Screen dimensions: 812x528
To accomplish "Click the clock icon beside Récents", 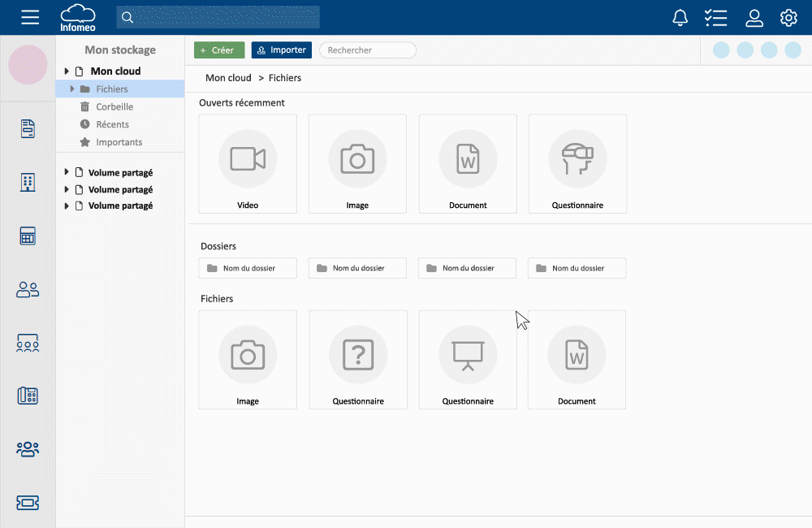I will 85,124.
